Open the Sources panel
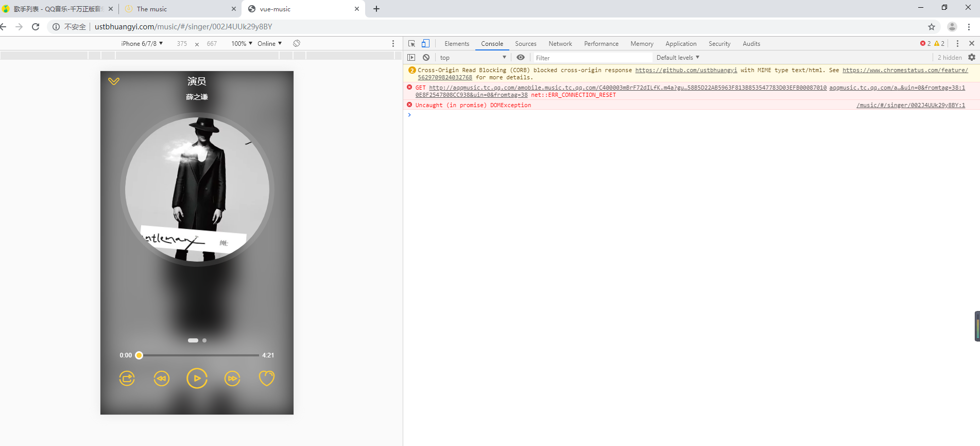The image size is (980, 446). coord(526,44)
